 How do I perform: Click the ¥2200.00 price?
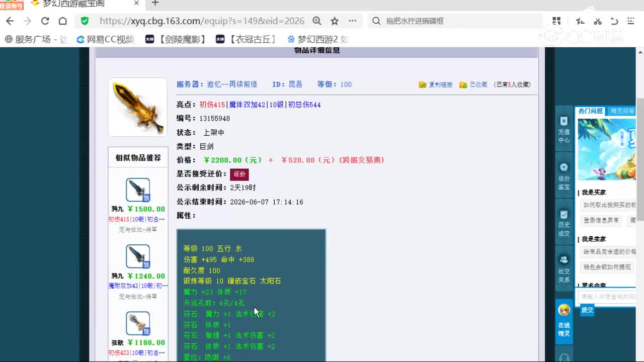233,160
